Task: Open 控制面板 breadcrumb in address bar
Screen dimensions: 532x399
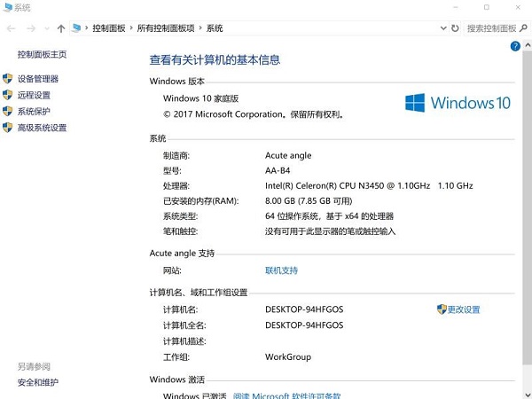Action: tap(109, 28)
